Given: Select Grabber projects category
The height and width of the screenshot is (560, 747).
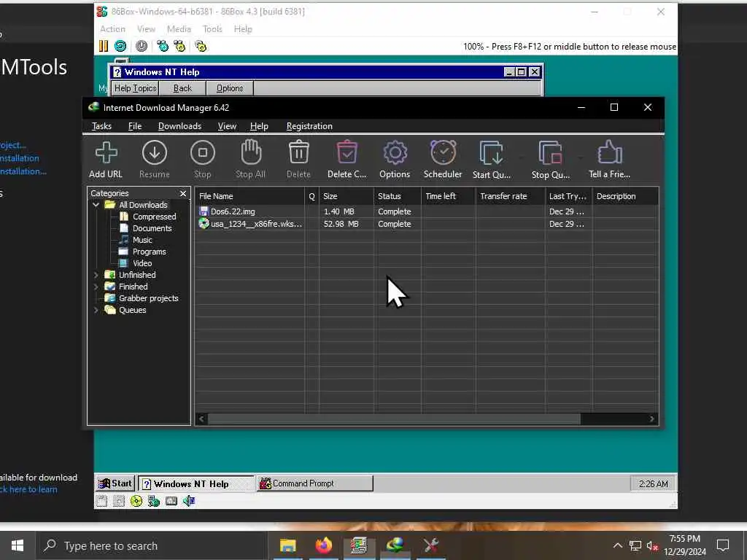Looking at the screenshot, I should coord(148,298).
